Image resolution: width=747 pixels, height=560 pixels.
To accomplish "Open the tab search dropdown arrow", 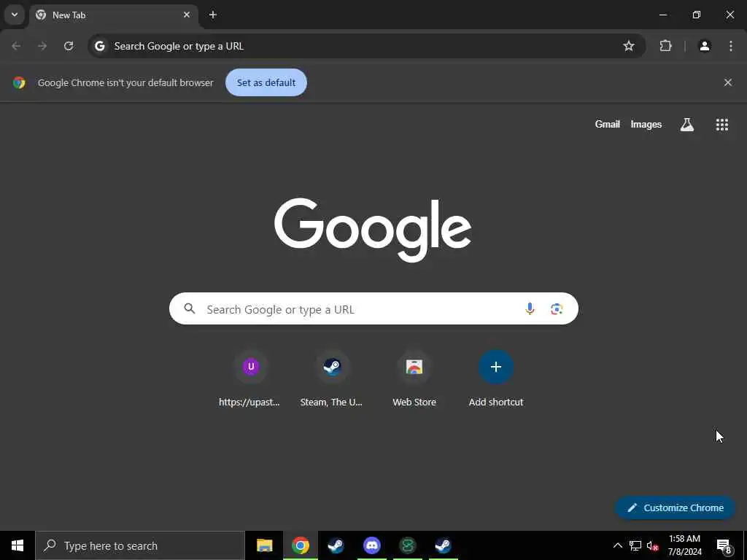I will (x=15, y=15).
